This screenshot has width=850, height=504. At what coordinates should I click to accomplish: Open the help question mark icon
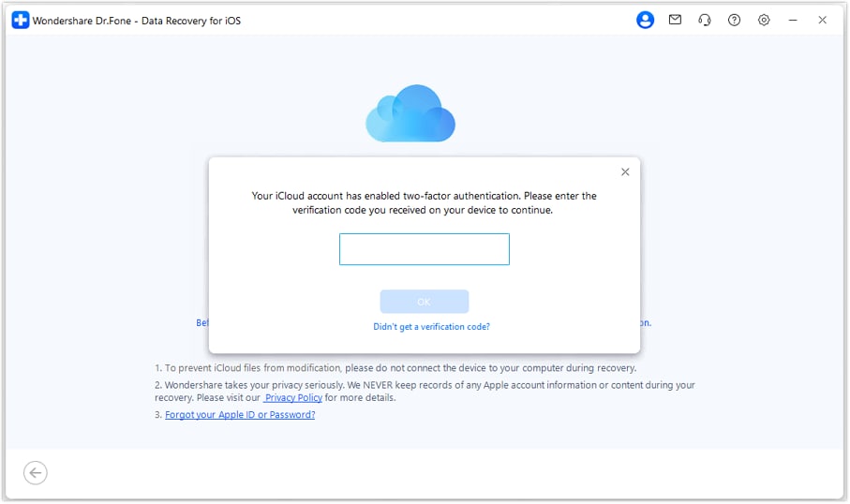(x=734, y=20)
